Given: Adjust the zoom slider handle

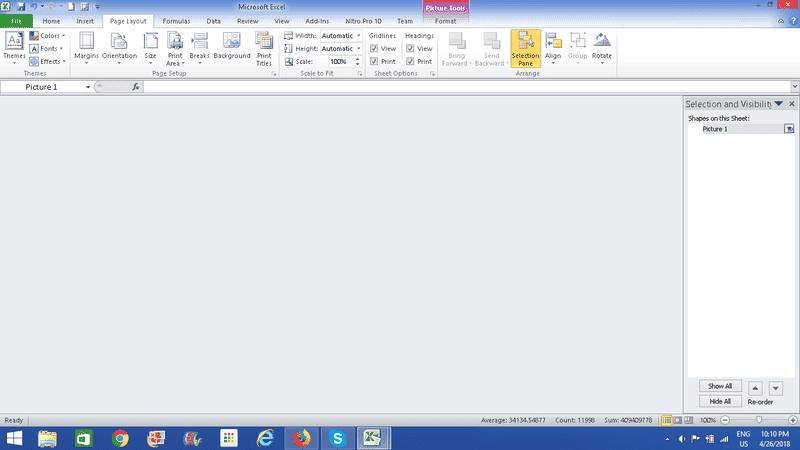Looking at the screenshot, I should [759, 420].
